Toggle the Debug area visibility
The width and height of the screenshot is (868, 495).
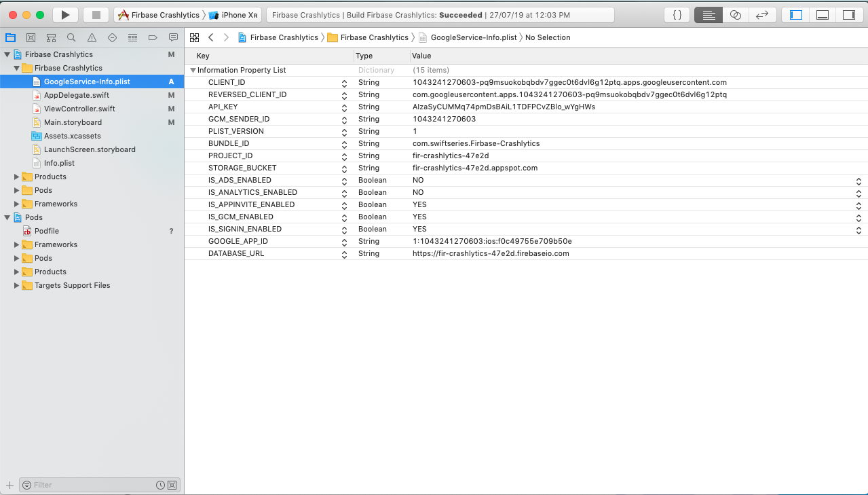coord(822,15)
